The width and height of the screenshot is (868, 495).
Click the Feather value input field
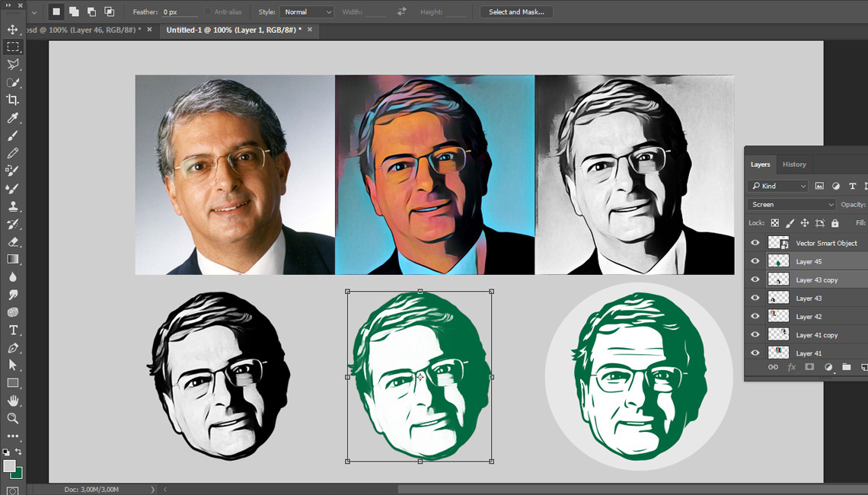coord(180,12)
